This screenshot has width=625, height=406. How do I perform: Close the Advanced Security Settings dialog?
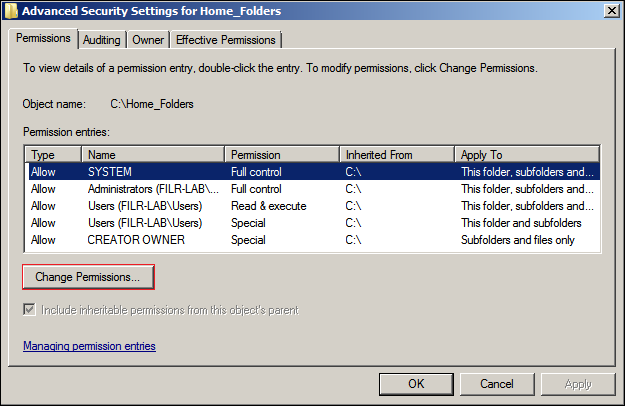coord(610,11)
